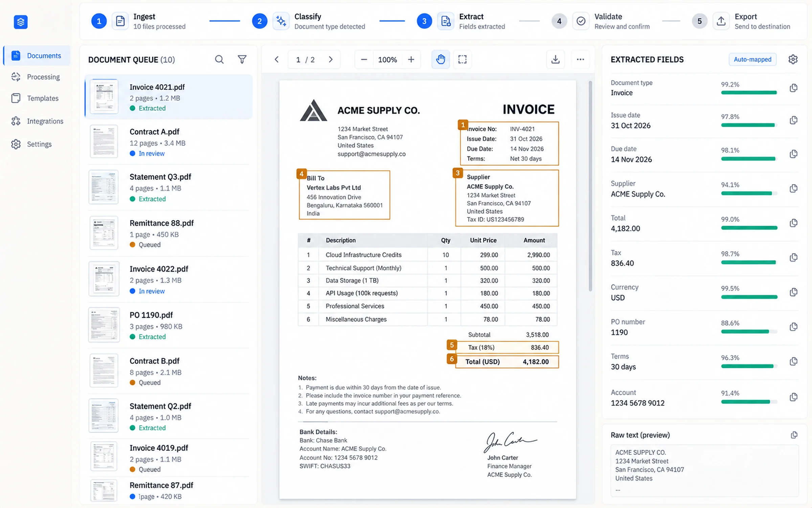Copy the Account field value
The height and width of the screenshot is (508, 812).
(x=793, y=397)
